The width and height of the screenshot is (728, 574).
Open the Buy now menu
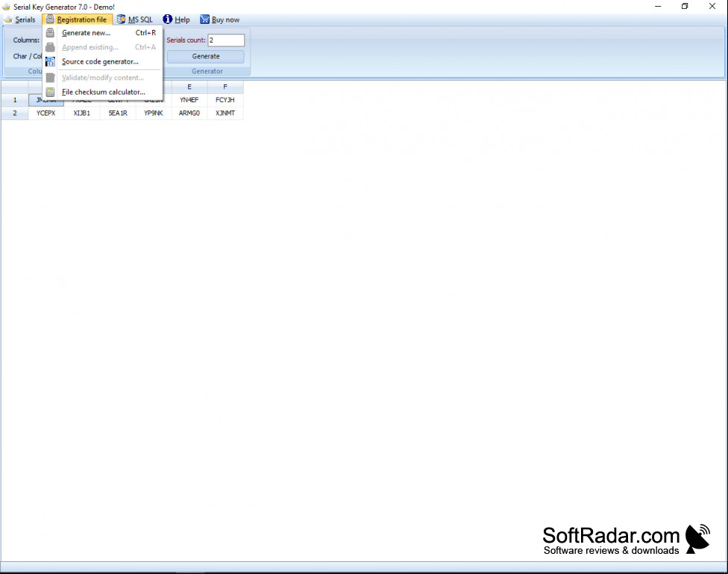pyautogui.click(x=219, y=19)
